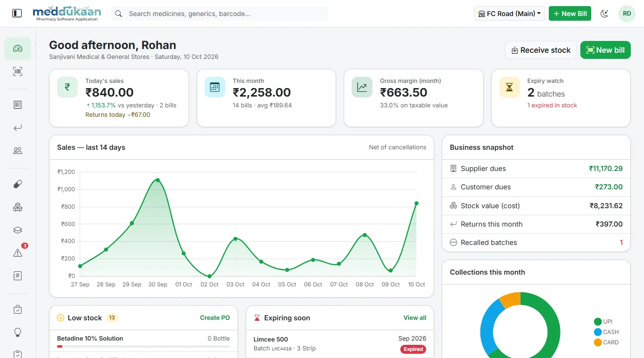Open View all in Expiring soon
Viewport: 644px width, 358px height.
coord(415,318)
